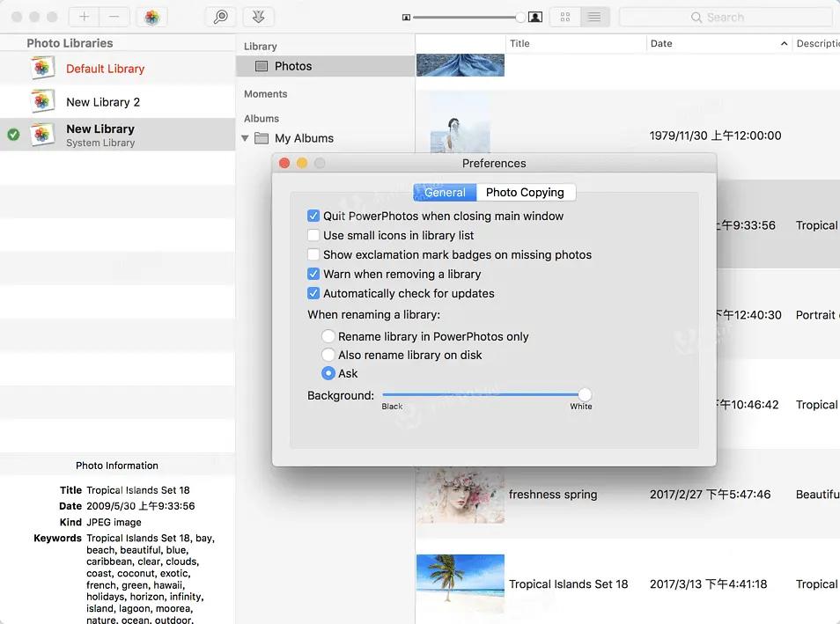Select Also rename library on disk

click(x=328, y=355)
